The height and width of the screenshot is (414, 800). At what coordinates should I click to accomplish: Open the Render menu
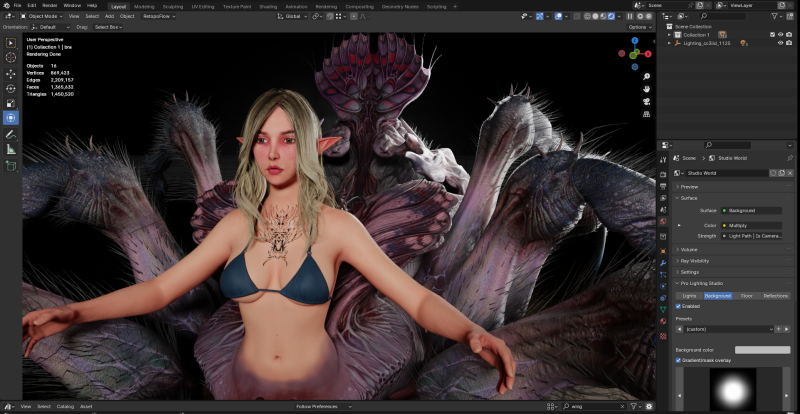[49, 6]
